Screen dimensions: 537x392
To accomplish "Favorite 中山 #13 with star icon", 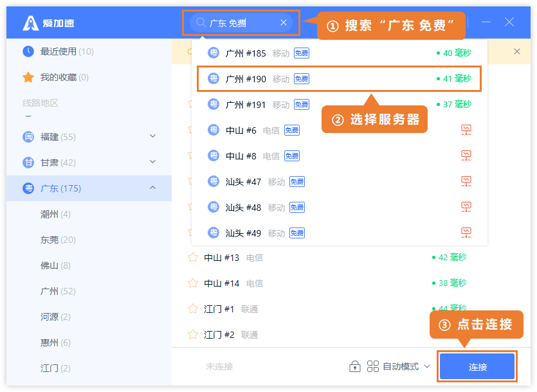I will click(192, 258).
